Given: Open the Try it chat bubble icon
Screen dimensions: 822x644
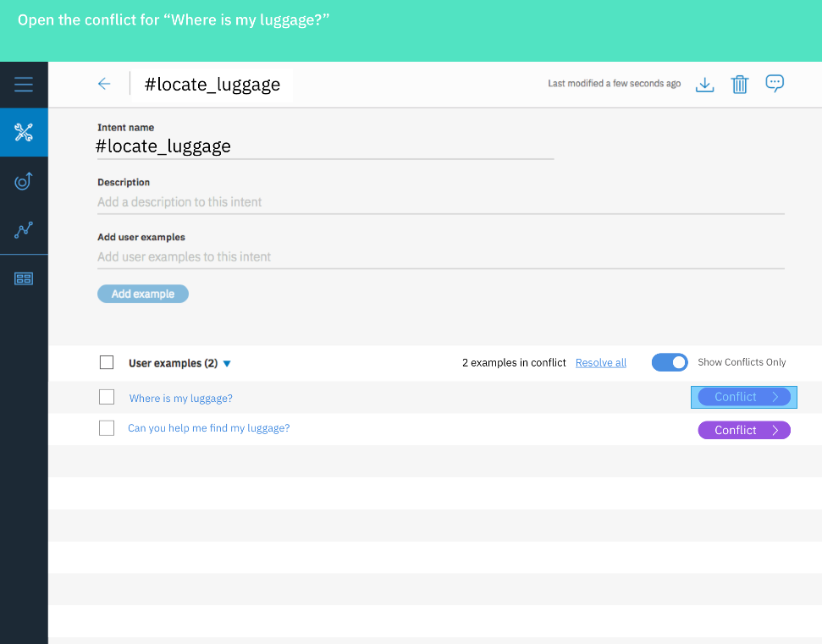Looking at the screenshot, I should [775, 83].
